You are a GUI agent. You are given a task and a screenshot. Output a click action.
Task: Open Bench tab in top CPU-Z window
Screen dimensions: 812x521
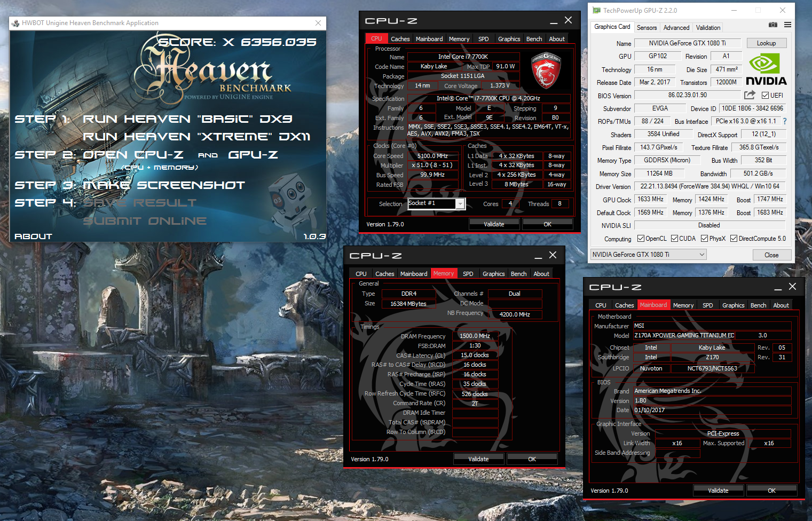click(x=534, y=39)
